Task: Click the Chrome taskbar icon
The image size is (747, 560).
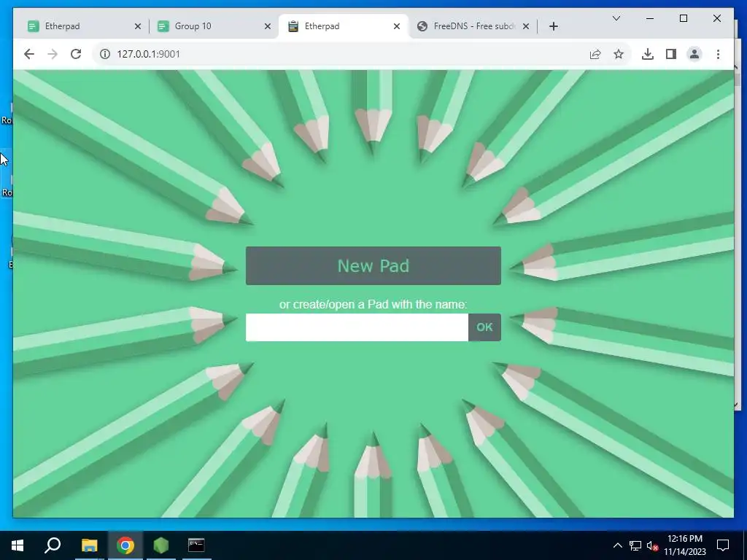Action: pos(125,545)
